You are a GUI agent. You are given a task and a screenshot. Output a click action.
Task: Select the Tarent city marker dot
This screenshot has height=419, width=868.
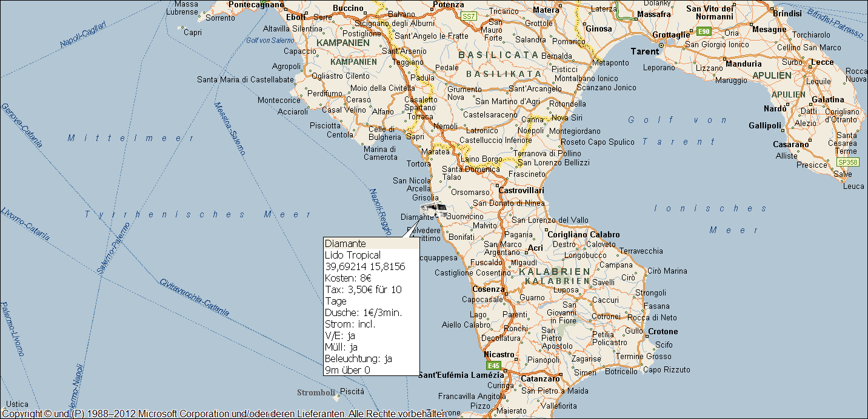point(661,45)
